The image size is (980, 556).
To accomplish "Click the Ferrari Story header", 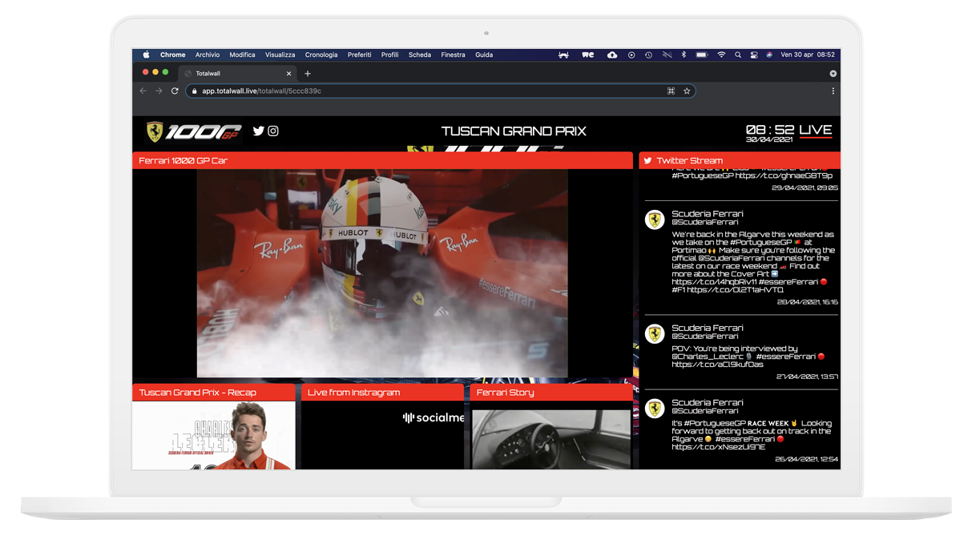I will pos(551,393).
